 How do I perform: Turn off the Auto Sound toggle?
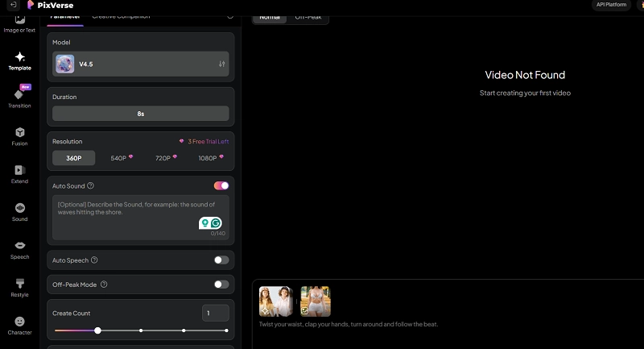[221, 185]
